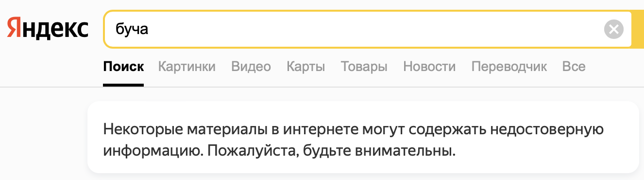644x180 pixels.
Task: Select the Поиск tab
Action: point(123,67)
